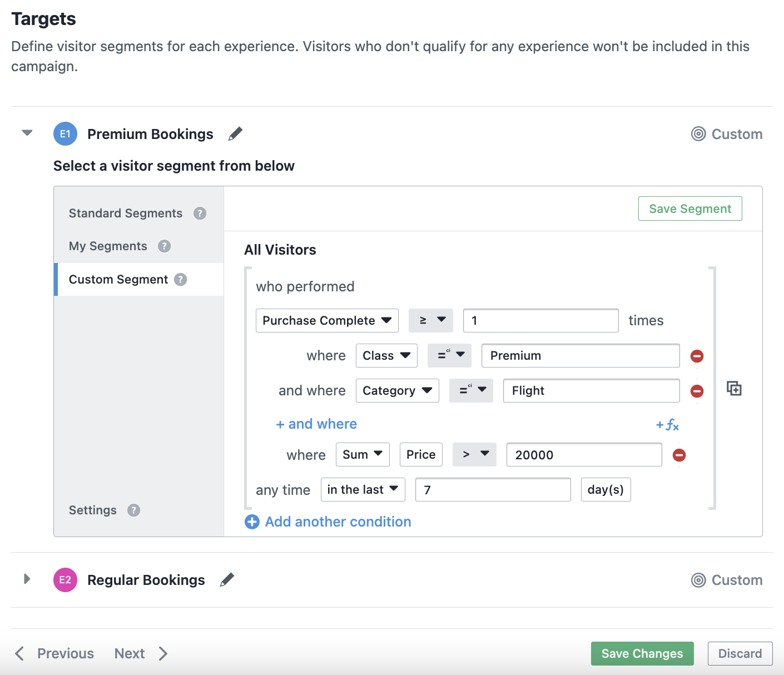The image size is (784, 675).
Task: Open the operator dropdown in the Category row
Action: 471,390
